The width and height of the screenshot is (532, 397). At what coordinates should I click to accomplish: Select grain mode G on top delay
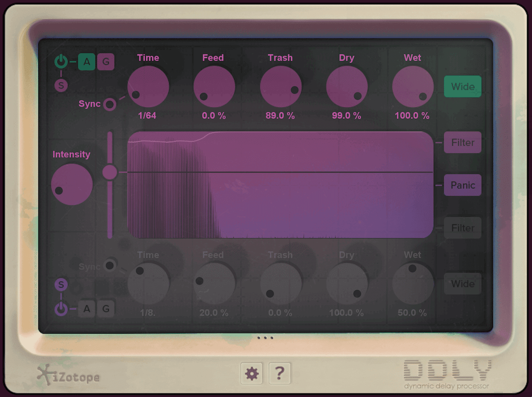[106, 62]
